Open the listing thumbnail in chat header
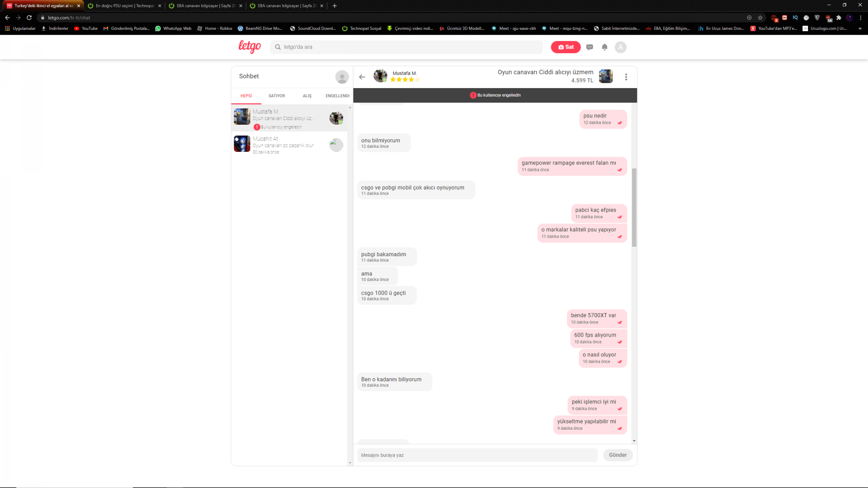Viewport: 868px width, 488px height. point(606,76)
